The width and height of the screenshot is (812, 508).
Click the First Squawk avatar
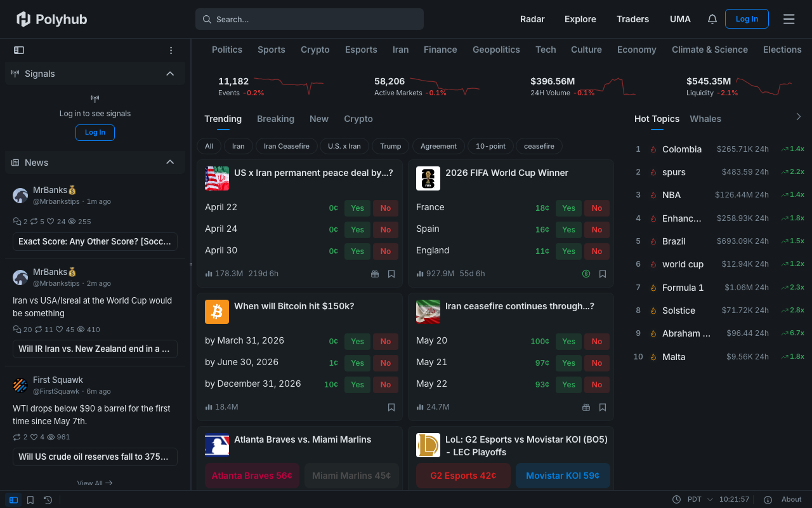pyautogui.click(x=20, y=385)
